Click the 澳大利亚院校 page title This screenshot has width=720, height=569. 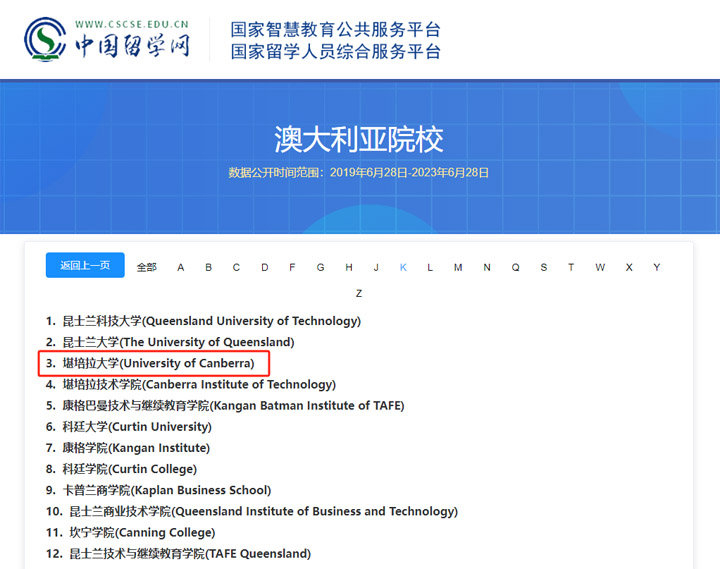(359, 139)
